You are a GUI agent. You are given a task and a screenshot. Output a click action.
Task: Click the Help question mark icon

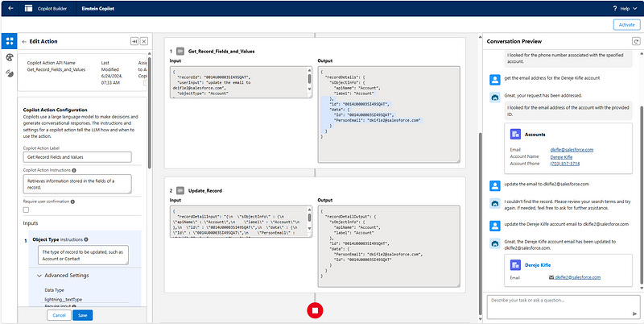coord(615,8)
